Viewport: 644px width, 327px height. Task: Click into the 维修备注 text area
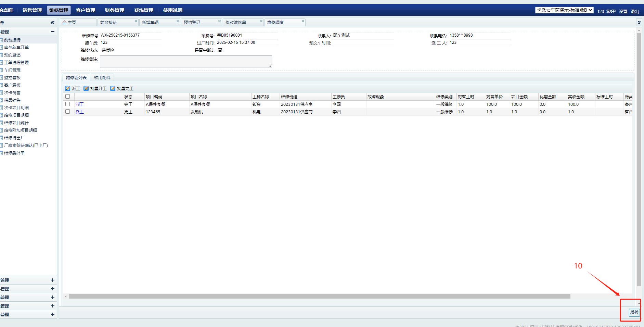coord(185,62)
